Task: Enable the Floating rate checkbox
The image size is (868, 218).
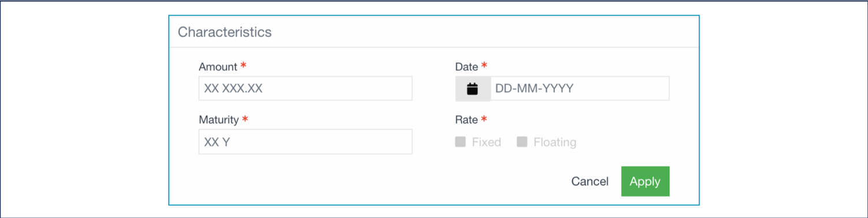Action: pos(522,142)
